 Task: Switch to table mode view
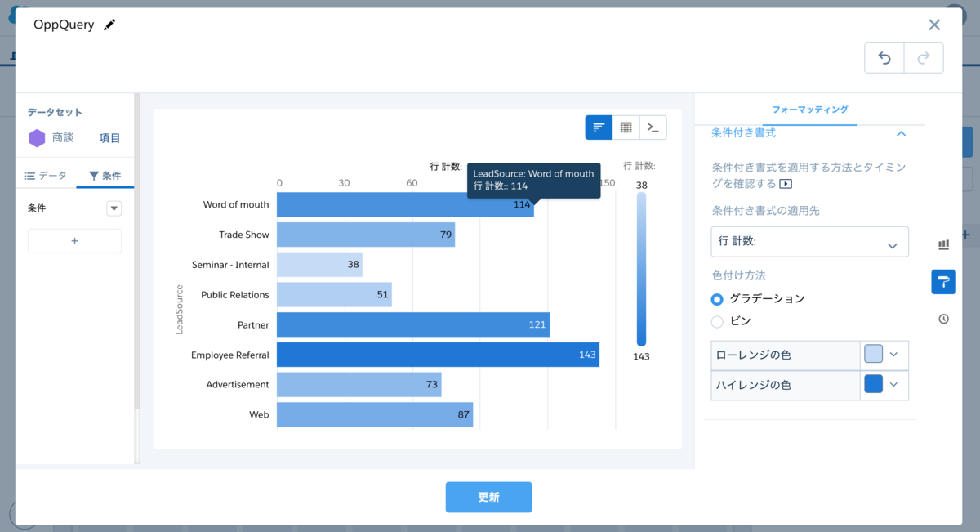(x=626, y=127)
